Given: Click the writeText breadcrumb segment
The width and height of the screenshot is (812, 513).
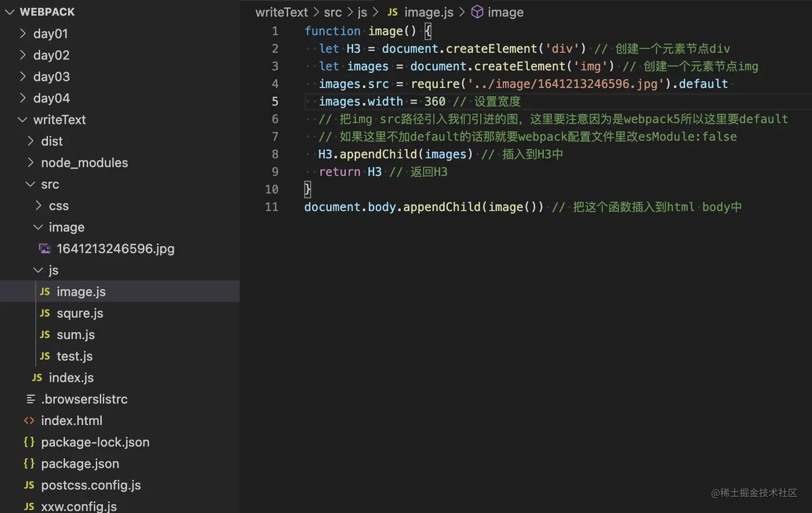Looking at the screenshot, I should [281, 12].
